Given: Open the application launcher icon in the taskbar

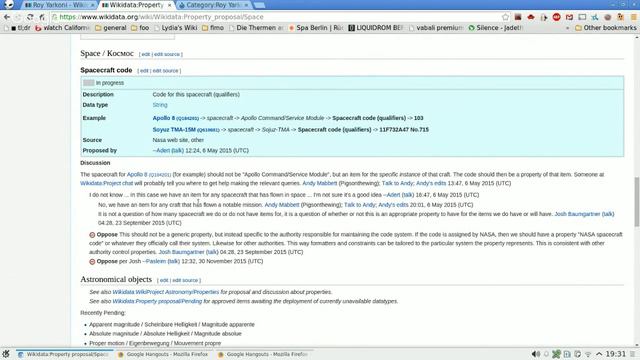Looking at the screenshot, I should coord(6,354).
